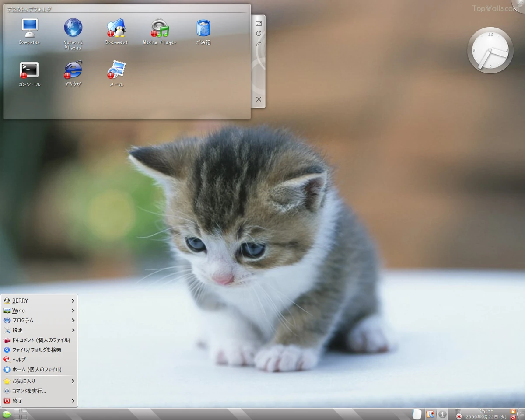
Task: Expand the Wine submenu
Action: point(39,311)
